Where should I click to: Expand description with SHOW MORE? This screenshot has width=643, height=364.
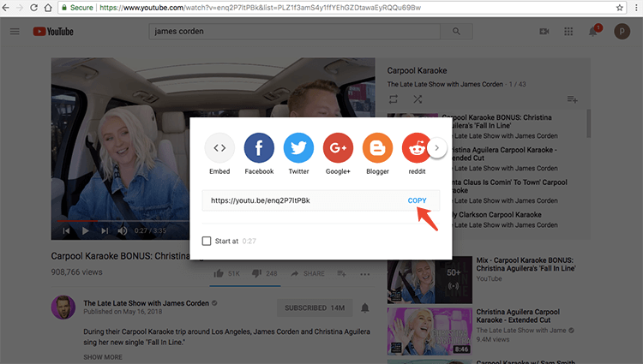pyautogui.click(x=103, y=357)
